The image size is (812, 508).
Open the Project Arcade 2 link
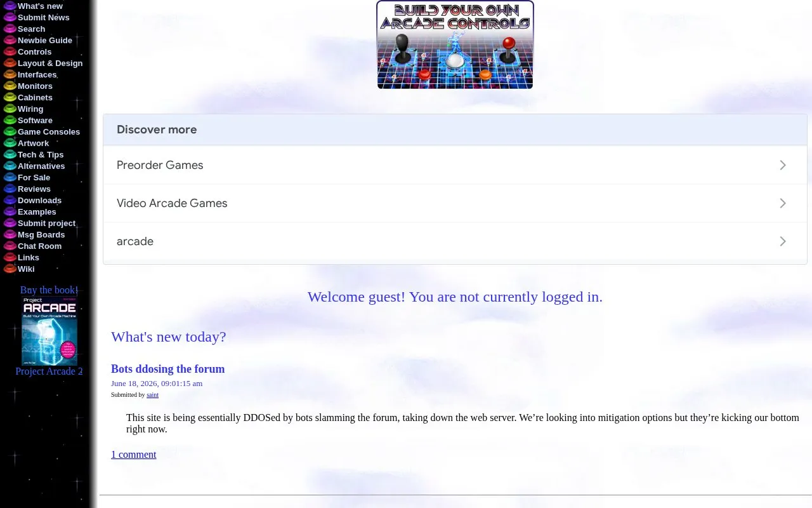pos(49,371)
